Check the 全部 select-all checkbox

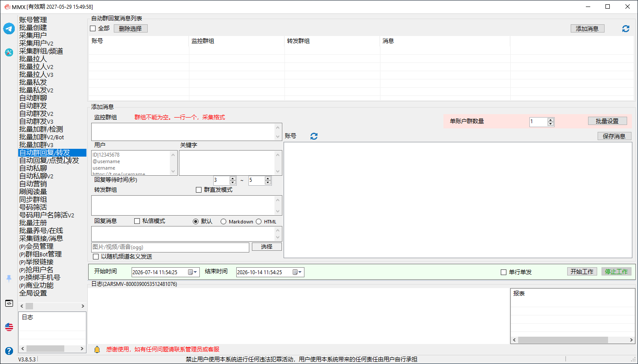(x=93, y=29)
